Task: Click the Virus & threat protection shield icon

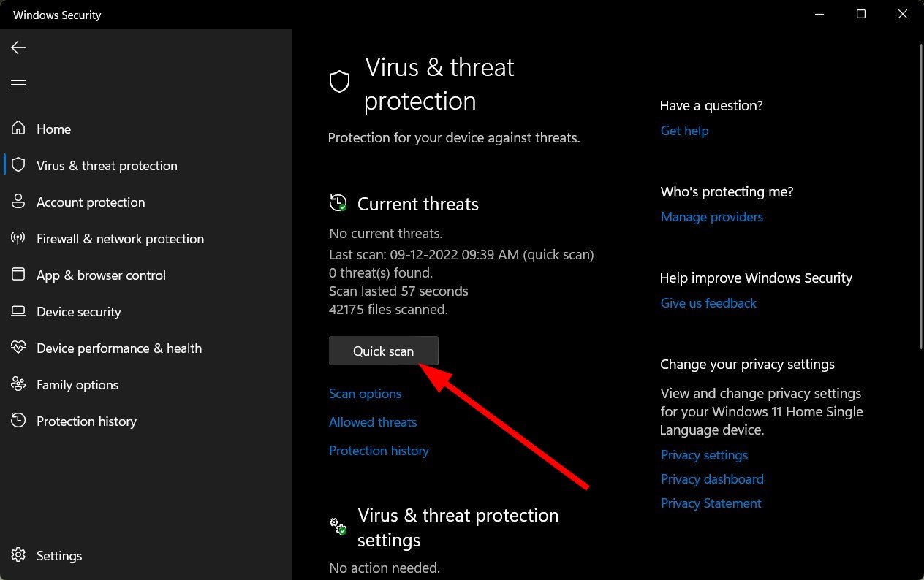Action: [18, 165]
